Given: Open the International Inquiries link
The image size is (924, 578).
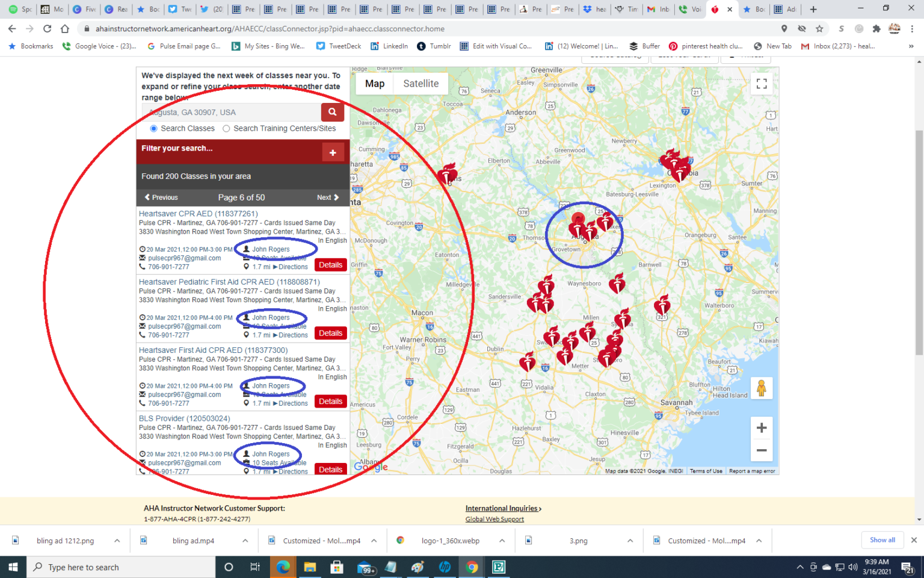Looking at the screenshot, I should (x=504, y=509).
